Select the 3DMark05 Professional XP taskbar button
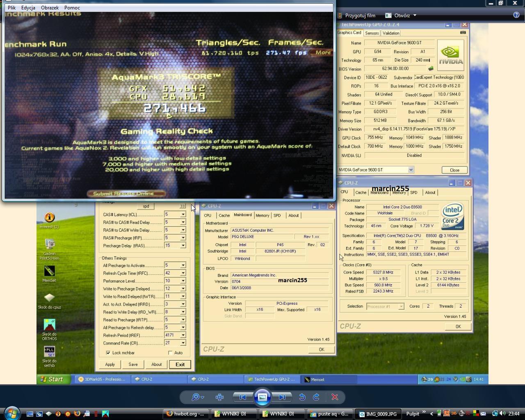This screenshot has width=525, height=420. (102, 379)
